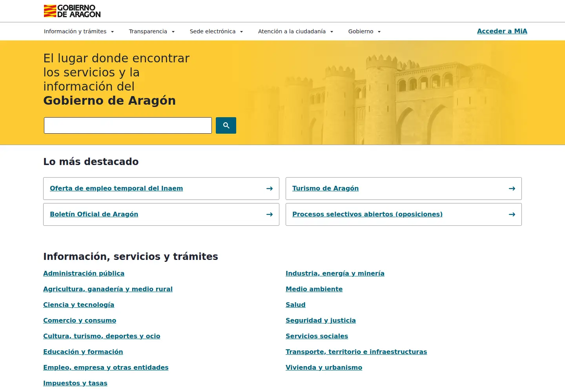565x392 pixels.
Task: Open the Medio ambiente link
Action: point(314,289)
